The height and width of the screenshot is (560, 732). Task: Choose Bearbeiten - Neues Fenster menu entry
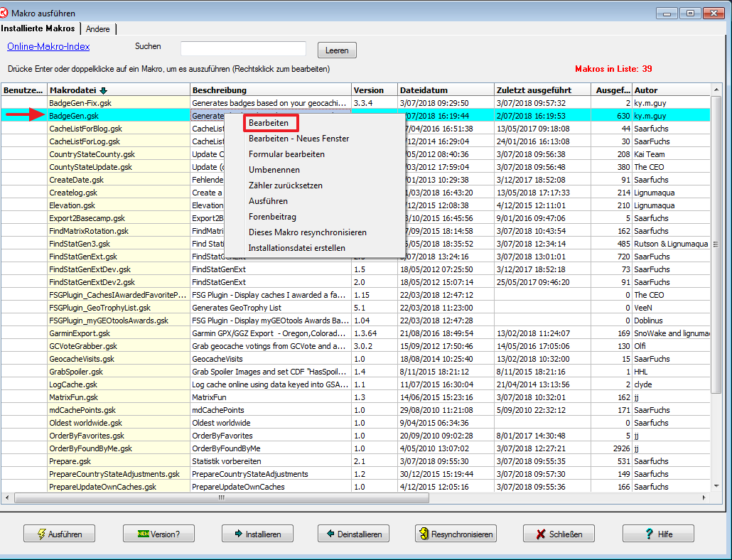[x=298, y=139]
